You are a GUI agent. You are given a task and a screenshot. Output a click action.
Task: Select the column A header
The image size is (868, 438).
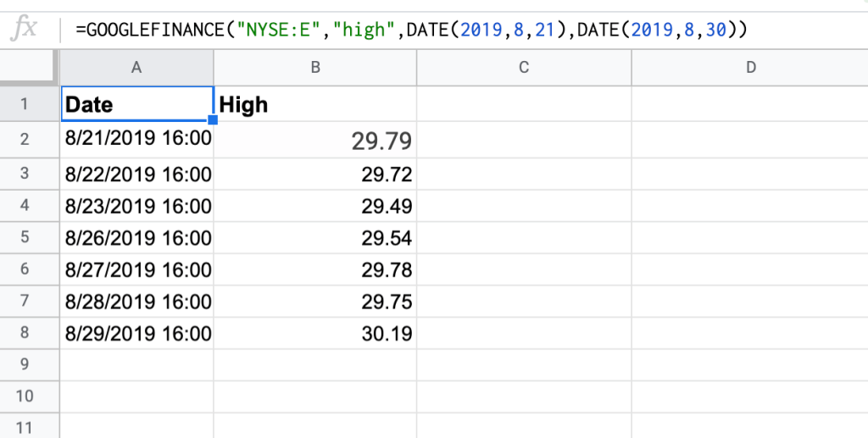136,67
